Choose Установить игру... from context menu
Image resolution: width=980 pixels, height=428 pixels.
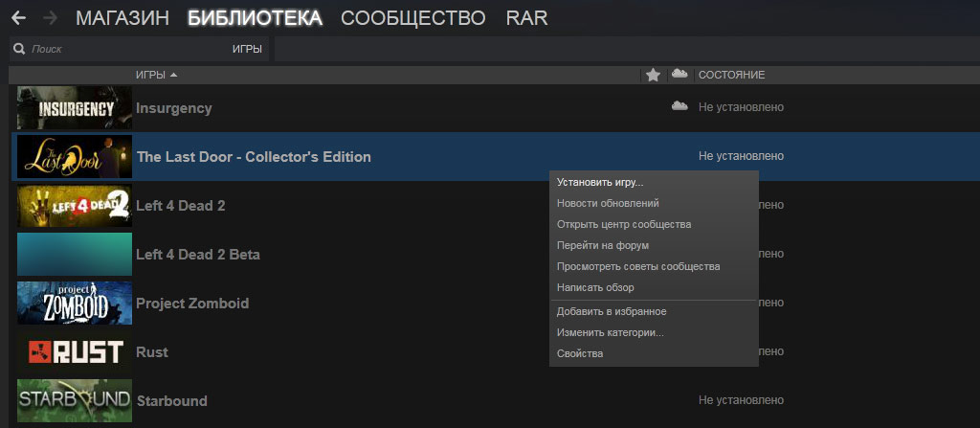click(600, 182)
